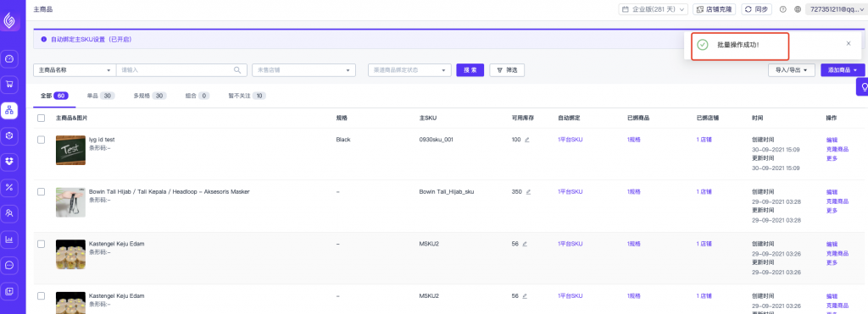
Task: Click the 筛选 filter button
Action: point(507,70)
